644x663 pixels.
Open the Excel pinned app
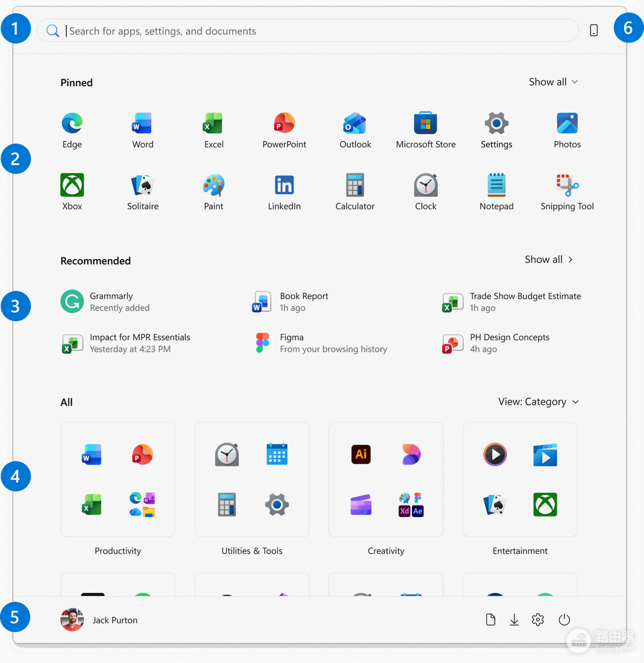(x=213, y=130)
